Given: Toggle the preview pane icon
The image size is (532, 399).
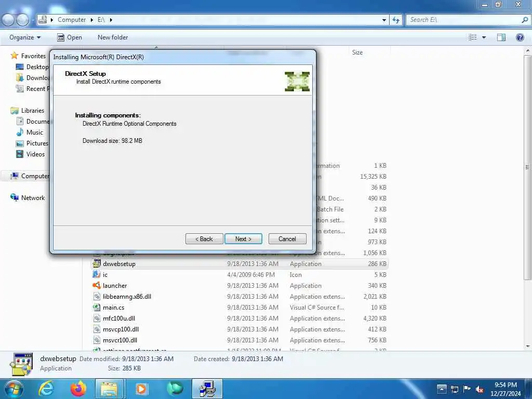Looking at the screenshot, I should click(x=501, y=37).
